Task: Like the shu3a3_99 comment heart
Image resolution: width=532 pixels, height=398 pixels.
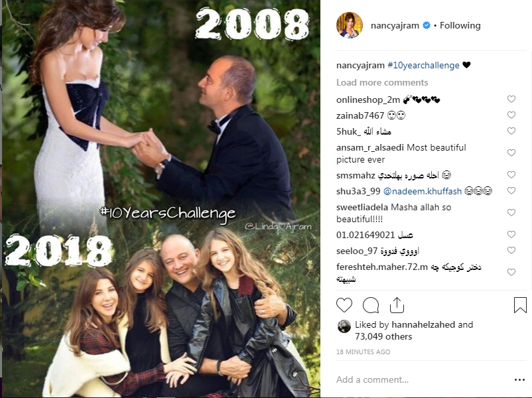Action: pos(511,190)
